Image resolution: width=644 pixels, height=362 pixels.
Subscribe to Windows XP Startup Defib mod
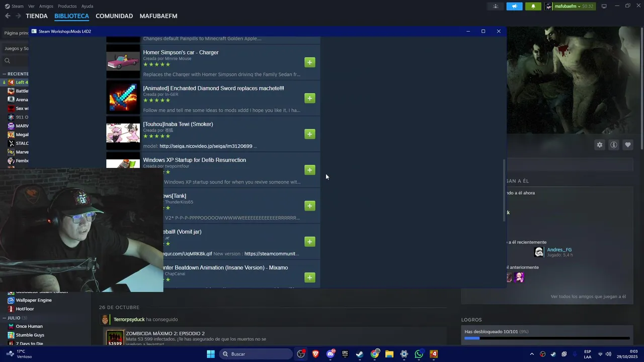(310, 170)
